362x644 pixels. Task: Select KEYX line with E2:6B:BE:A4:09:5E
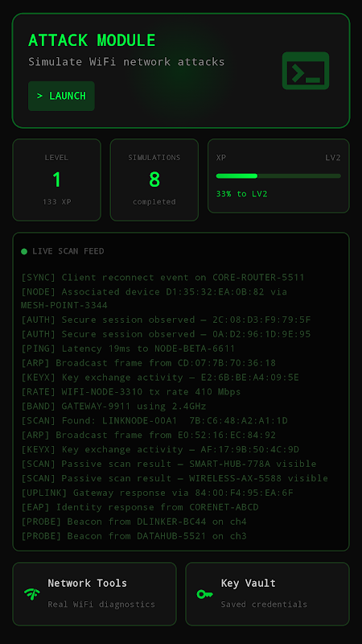pos(160,378)
